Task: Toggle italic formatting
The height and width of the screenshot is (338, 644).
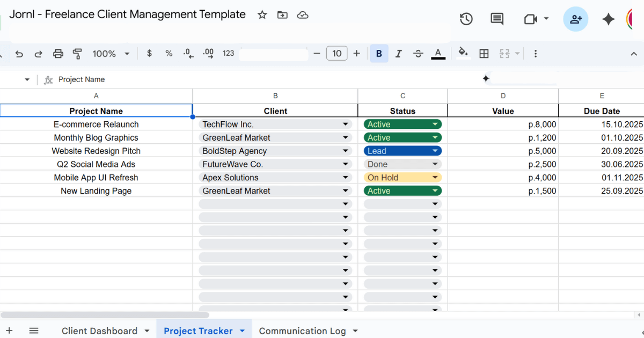Action: [398, 54]
